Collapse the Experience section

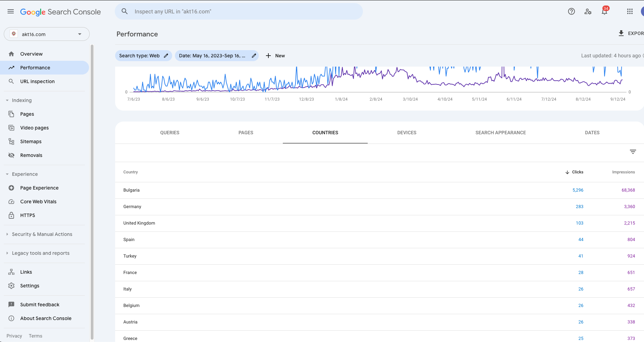7,174
